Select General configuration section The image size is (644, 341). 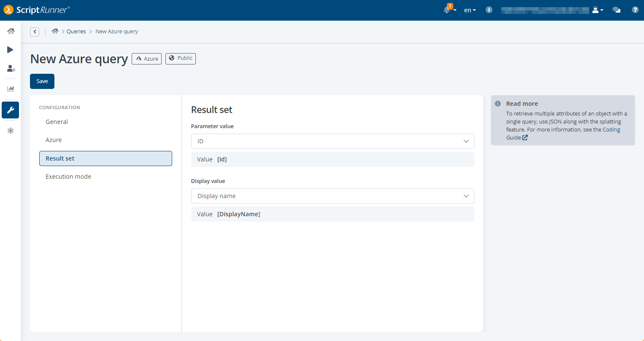tap(57, 122)
